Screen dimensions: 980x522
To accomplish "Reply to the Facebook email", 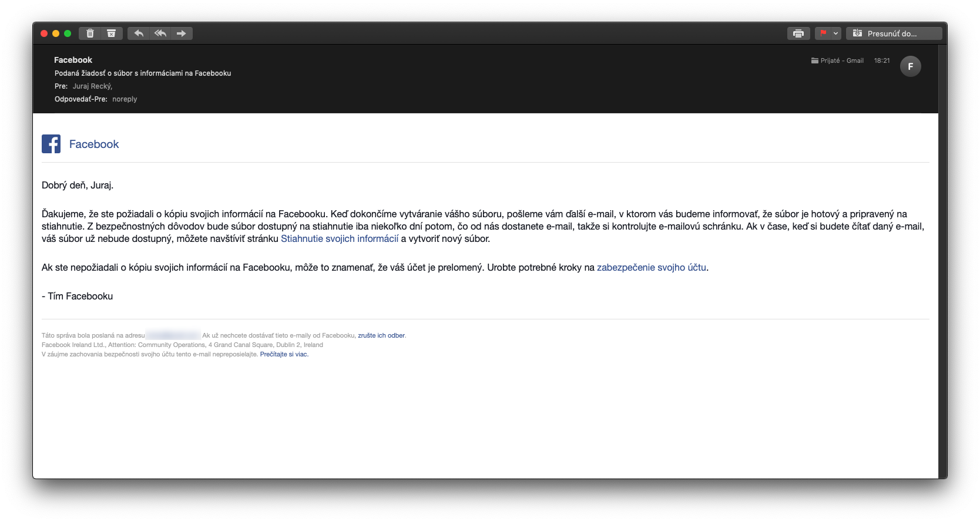I will click(139, 33).
